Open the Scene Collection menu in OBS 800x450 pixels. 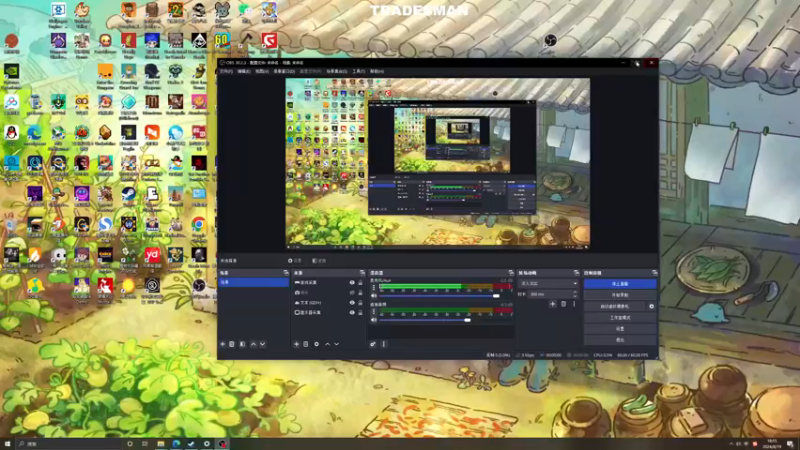337,71
